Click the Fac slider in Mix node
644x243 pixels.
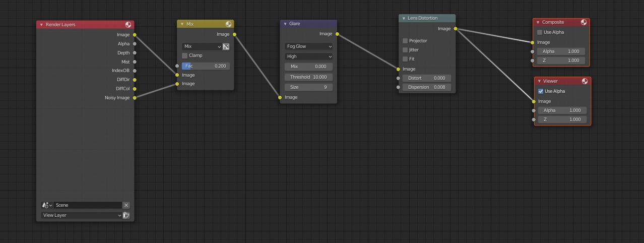tap(206, 66)
